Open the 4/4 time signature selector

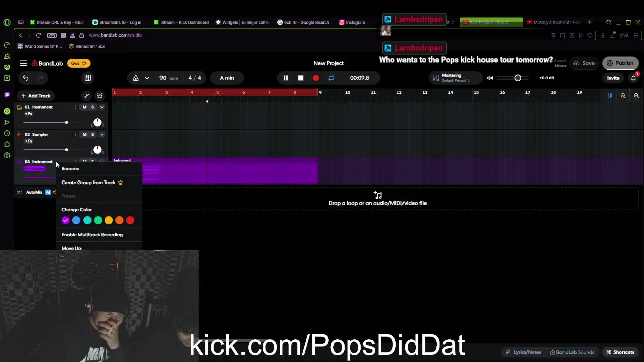point(195,78)
